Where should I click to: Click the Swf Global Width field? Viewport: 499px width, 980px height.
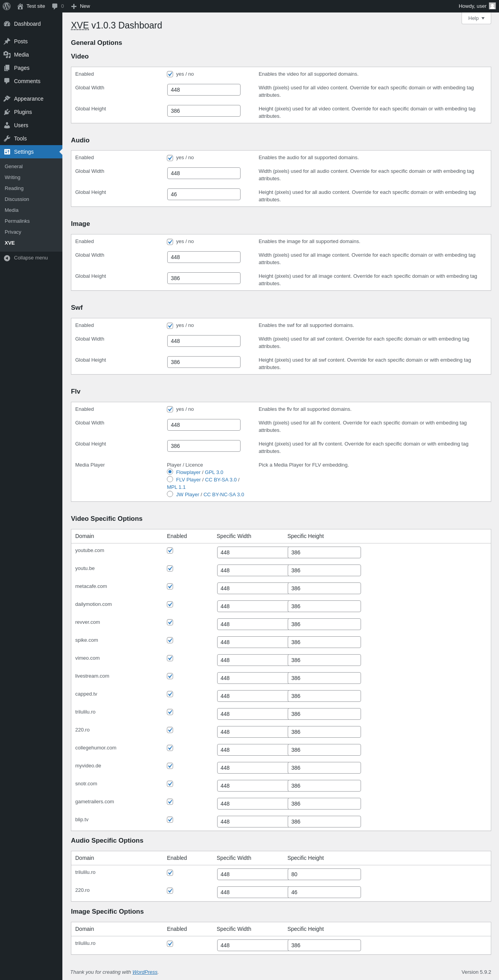[x=204, y=341]
